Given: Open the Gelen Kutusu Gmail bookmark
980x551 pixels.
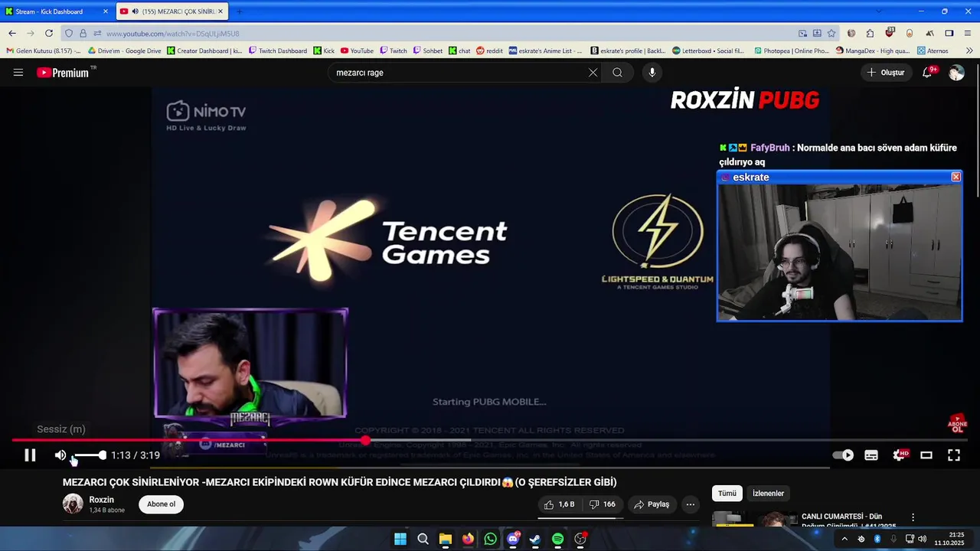Looking at the screenshot, I should pos(44,51).
